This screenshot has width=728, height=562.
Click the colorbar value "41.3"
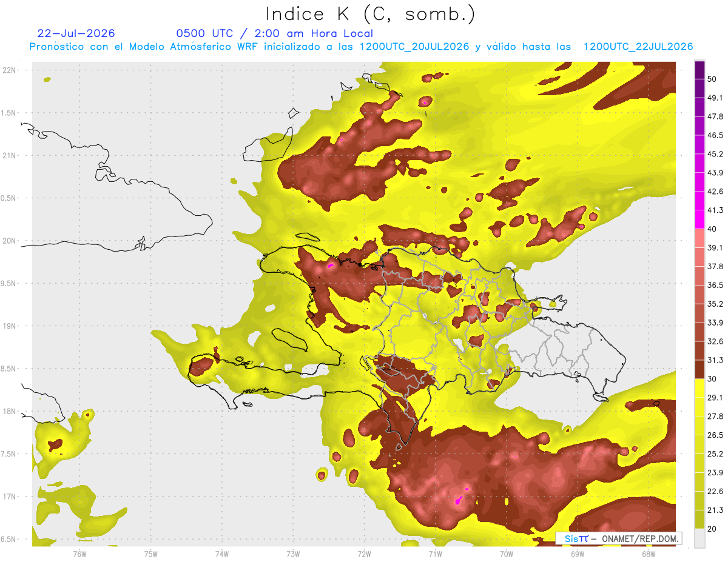coord(715,210)
